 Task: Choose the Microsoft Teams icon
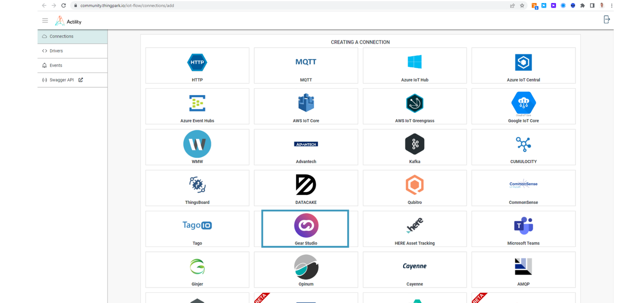[523, 226]
